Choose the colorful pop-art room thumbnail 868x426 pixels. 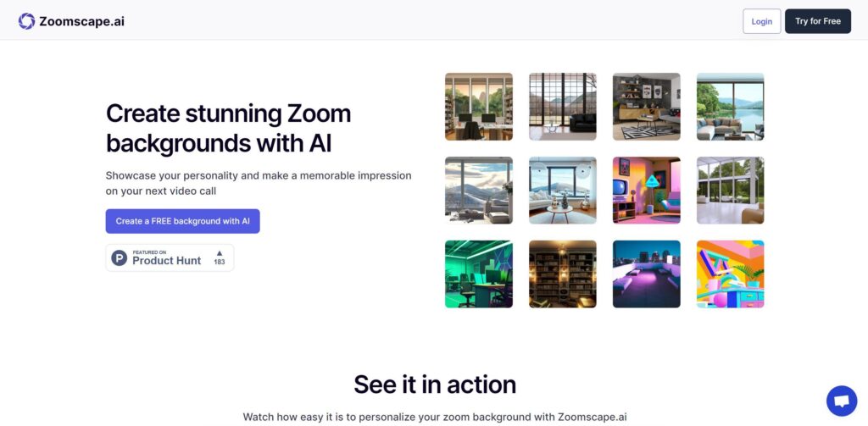[x=730, y=274]
